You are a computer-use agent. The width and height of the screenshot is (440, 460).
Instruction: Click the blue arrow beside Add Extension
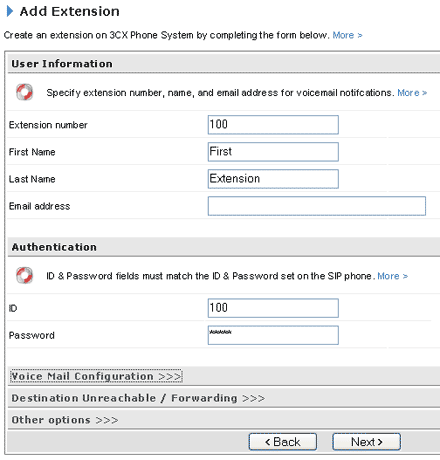click(x=10, y=11)
